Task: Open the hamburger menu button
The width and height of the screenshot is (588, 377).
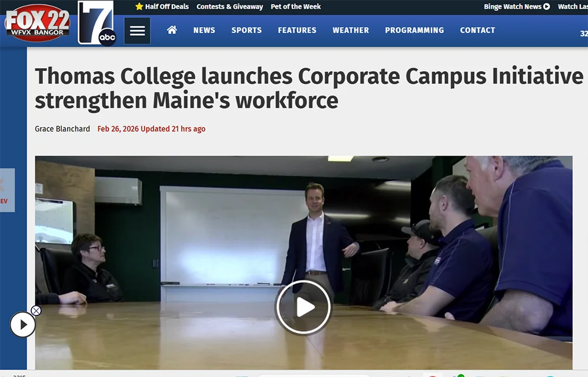Action: [137, 31]
